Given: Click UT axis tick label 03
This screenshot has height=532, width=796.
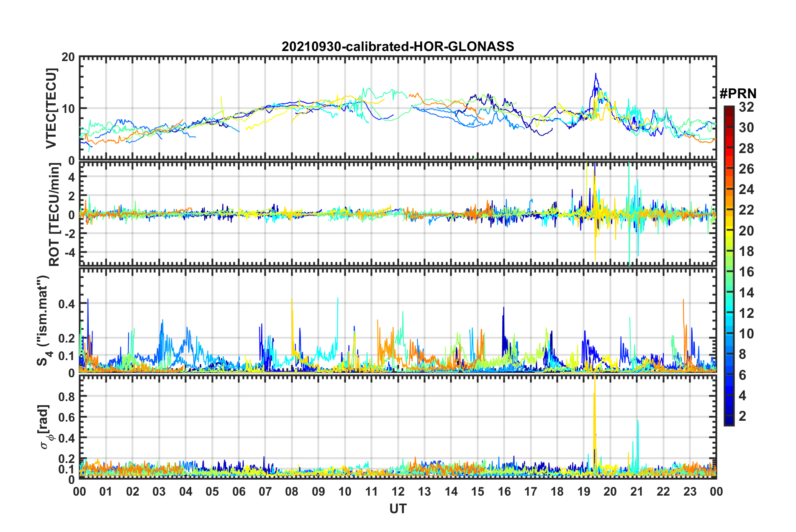Looking at the screenshot, I should (x=159, y=491).
